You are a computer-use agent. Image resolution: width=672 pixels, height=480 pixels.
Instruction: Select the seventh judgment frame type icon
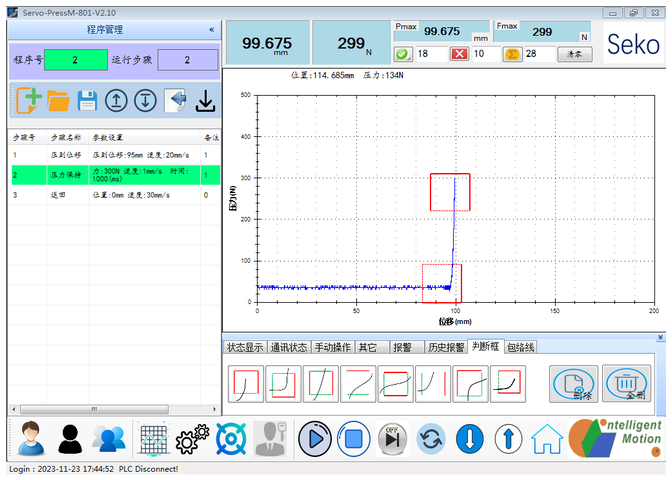point(470,384)
